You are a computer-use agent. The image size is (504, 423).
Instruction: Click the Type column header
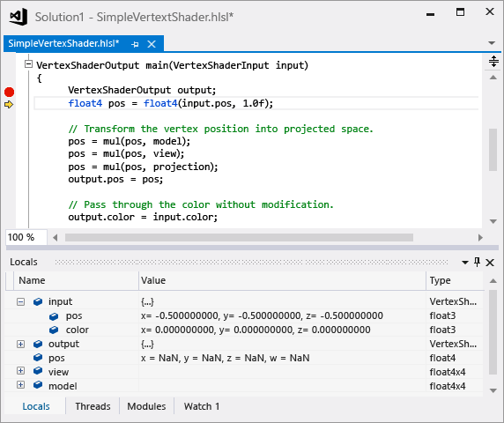coord(455,280)
